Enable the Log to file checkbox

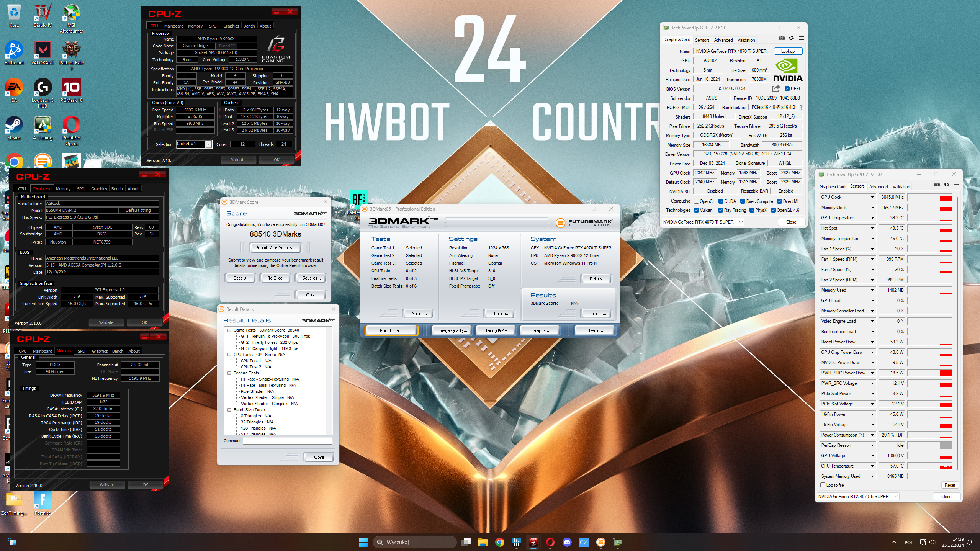click(x=823, y=485)
